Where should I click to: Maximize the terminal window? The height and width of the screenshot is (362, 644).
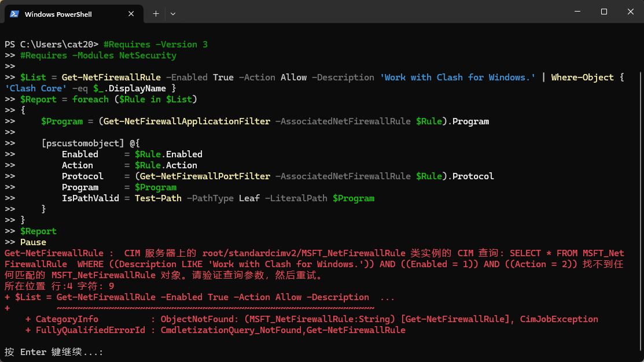tap(604, 12)
